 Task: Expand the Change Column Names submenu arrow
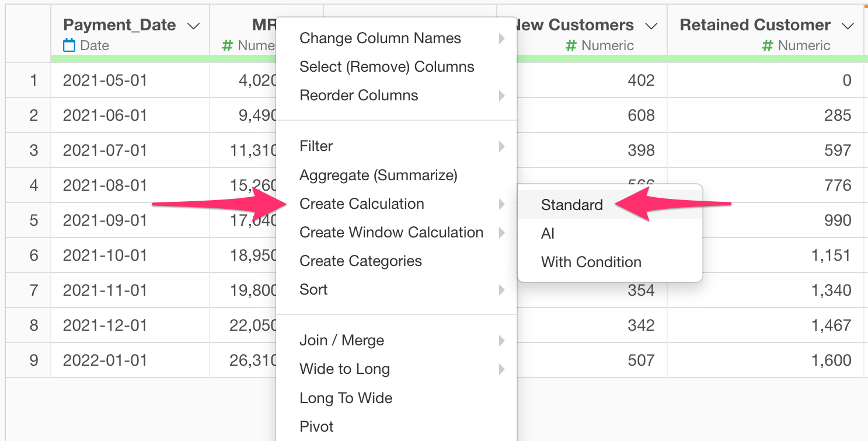tap(501, 38)
